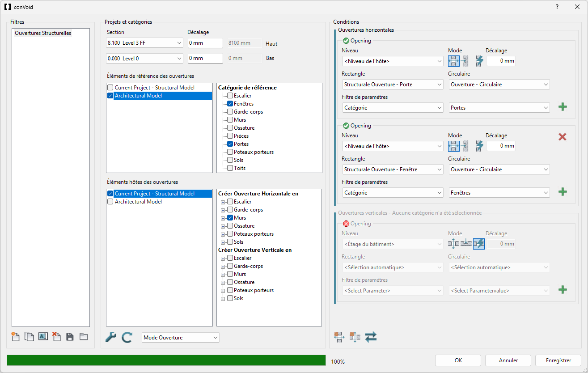588x373 pixels.
Task: Click the delete filter icon with red X
Action: (x=56, y=337)
